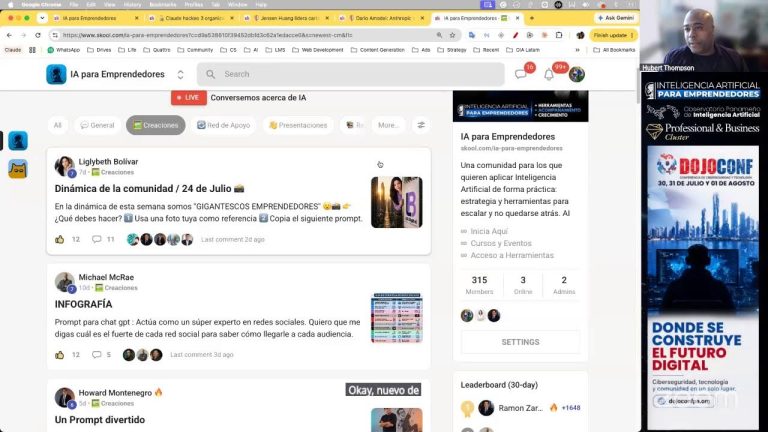Select the Creaciones category filter

[156, 125]
